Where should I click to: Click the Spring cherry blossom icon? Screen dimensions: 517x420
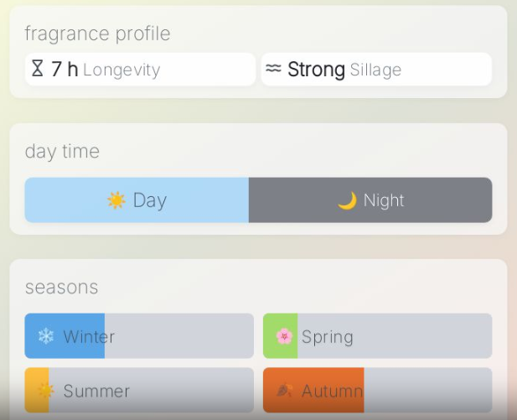point(284,337)
